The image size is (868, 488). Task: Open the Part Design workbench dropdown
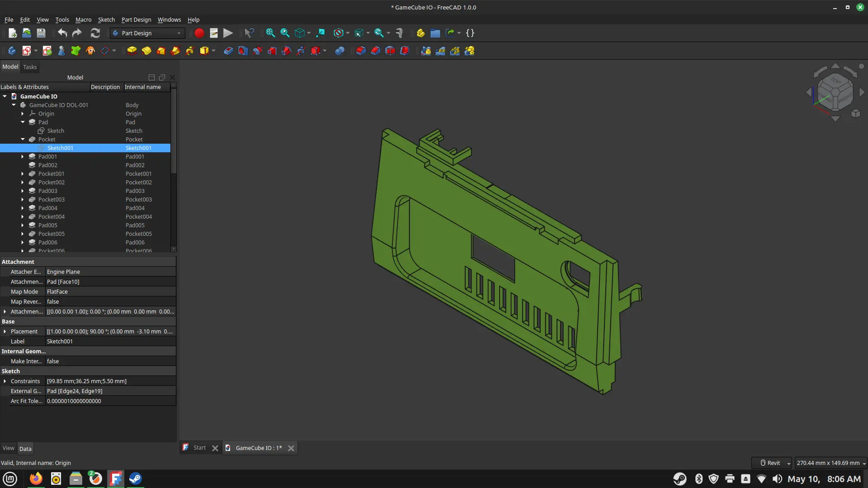click(x=147, y=33)
